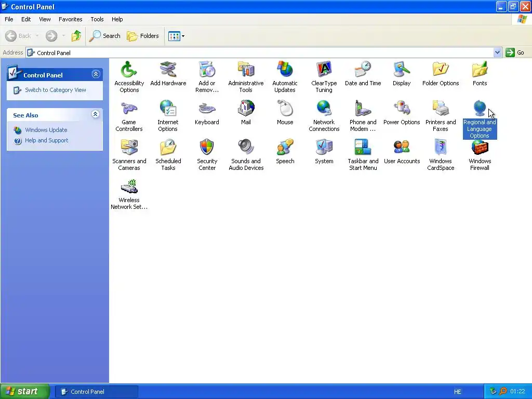
Task: Open Power Options applet
Action: pos(402,109)
